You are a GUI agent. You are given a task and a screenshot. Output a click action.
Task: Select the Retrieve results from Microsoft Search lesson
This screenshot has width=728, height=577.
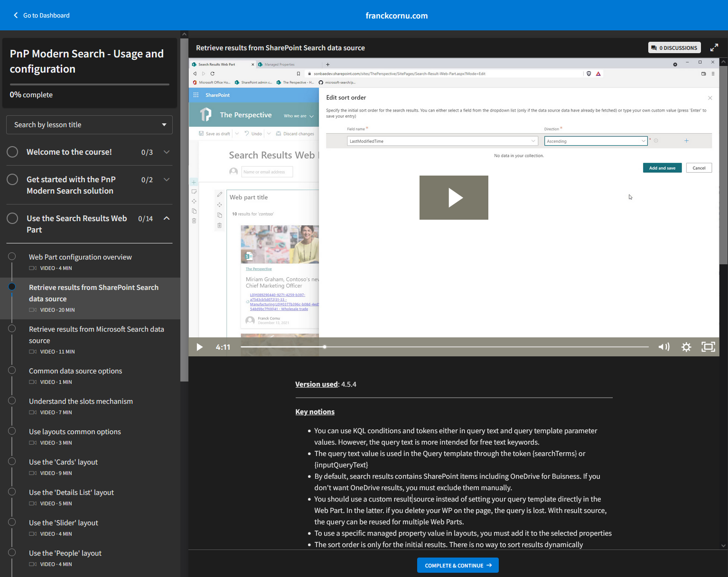point(97,335)
